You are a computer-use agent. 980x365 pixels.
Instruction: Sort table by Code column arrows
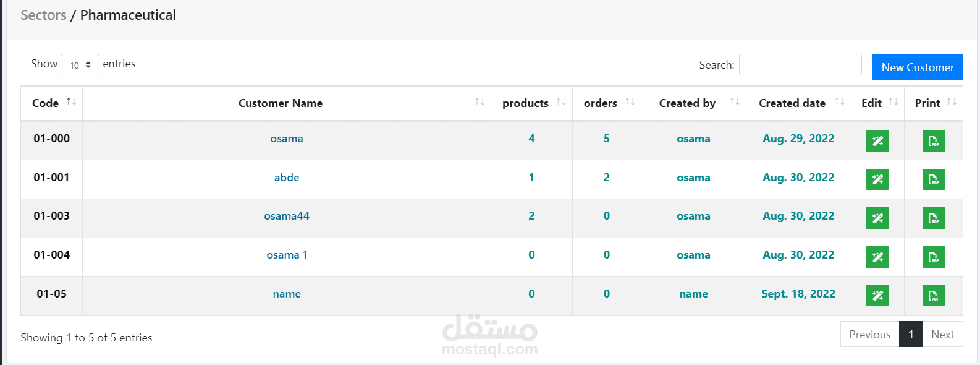[x=71, y=102]
